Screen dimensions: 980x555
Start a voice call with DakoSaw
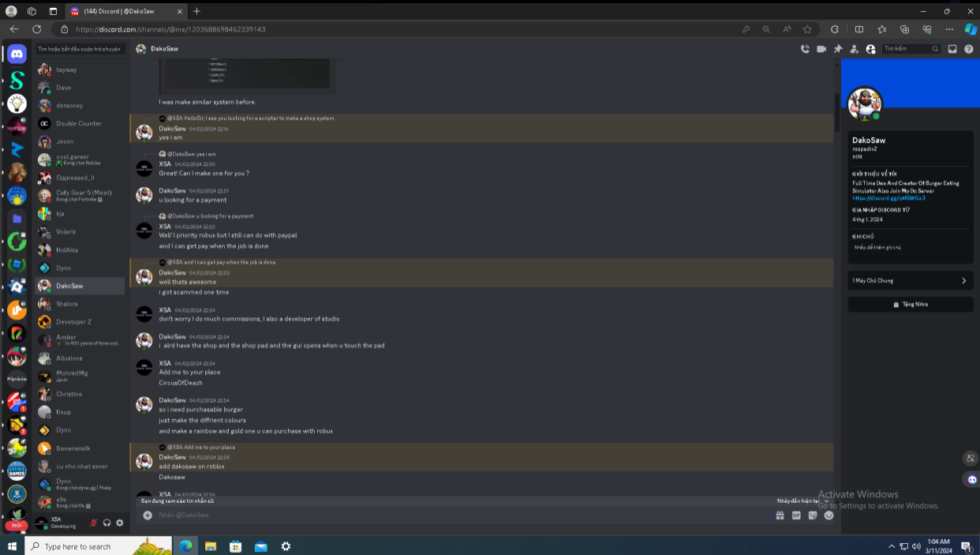[805, 49]
